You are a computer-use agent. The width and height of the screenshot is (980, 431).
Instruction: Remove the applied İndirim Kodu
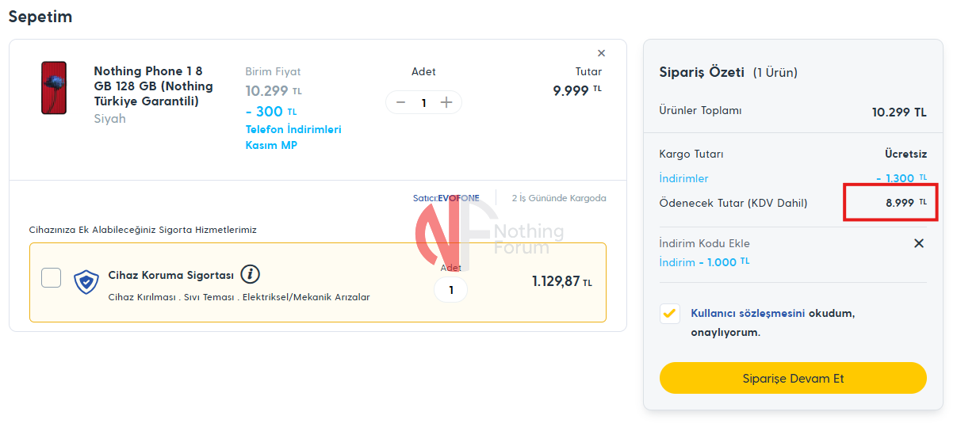[x=919, y=243]
